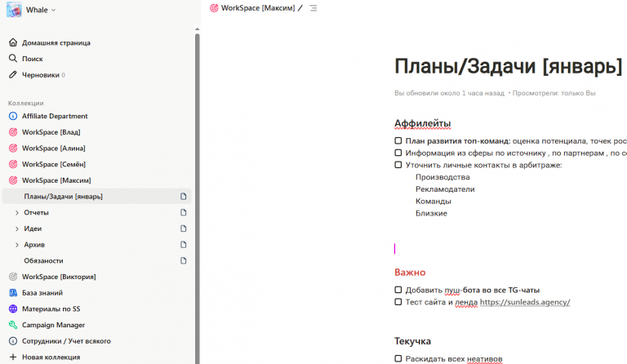Screen dimensions: 627x364
Task: Click new-document icon on Обязаности row
Action: [x=183, y=260]
